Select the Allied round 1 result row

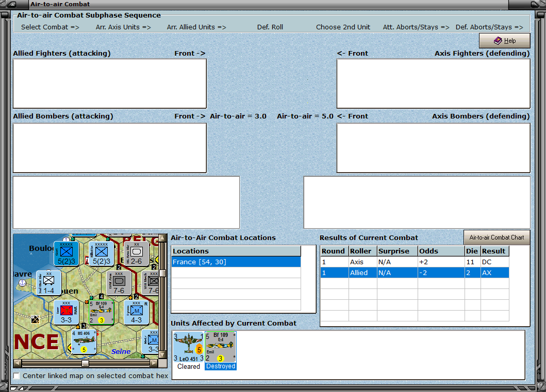415,272
